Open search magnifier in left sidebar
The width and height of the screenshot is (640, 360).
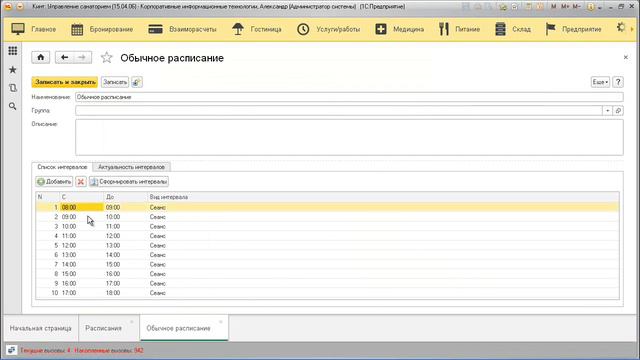click(x=13, y=106)
